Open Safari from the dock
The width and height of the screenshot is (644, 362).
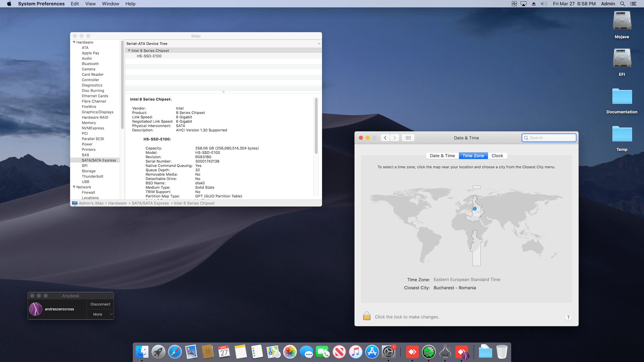pos(175,352)
